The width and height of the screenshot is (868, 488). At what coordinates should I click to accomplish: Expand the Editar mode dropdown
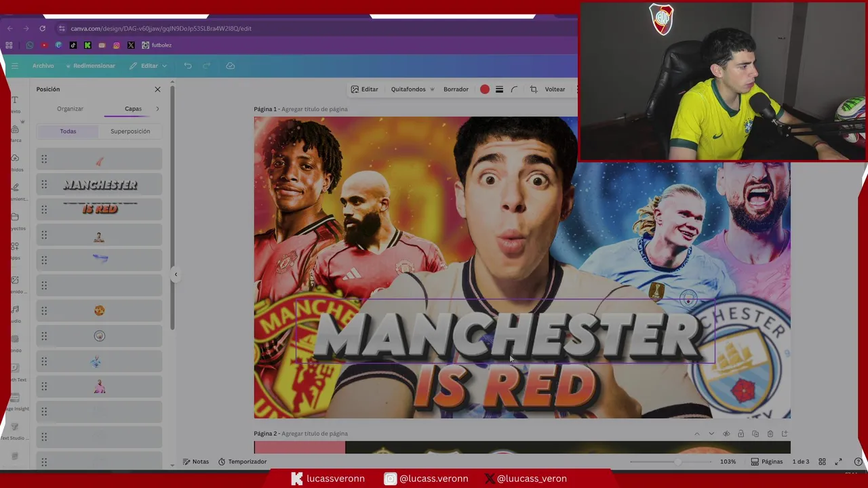149,66
